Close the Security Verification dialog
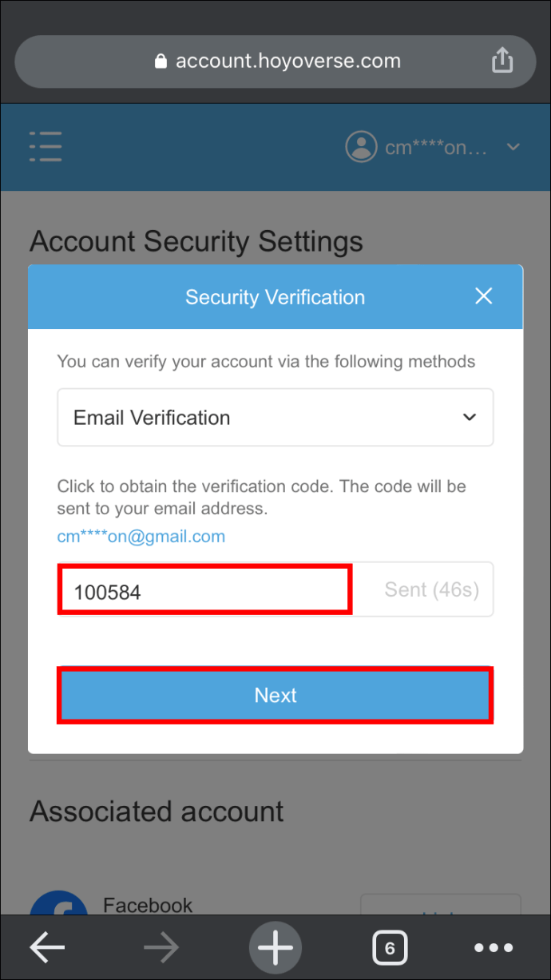This screenshot has width=551, height=980. [483, 296]
